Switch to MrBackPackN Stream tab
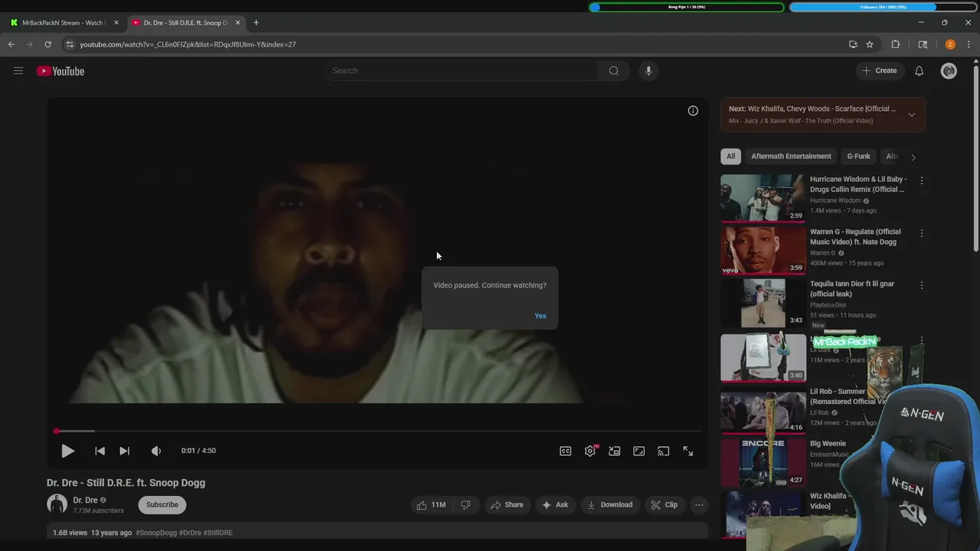The image size is (980, 551). [x=63, y=23]
